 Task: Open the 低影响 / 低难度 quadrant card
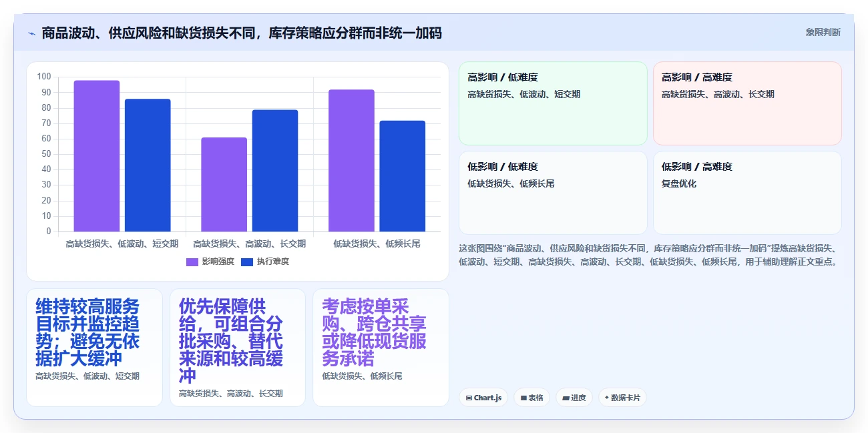tap(553, 193)
